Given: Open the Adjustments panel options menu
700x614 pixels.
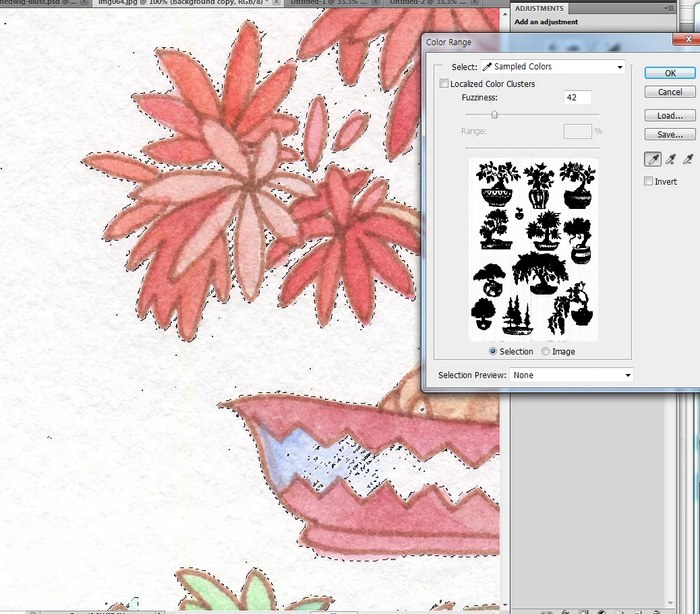Looking at the screenshot, I should [669, 9].
